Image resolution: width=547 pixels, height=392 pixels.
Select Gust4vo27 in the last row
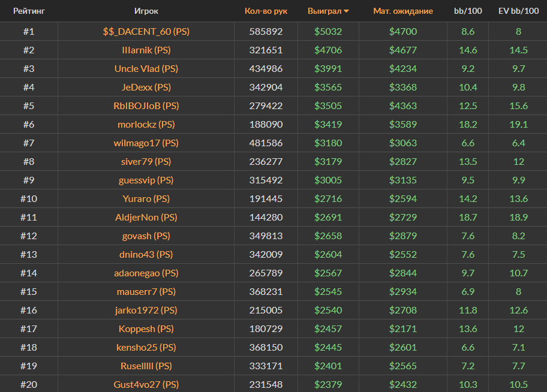pos(146,384)
